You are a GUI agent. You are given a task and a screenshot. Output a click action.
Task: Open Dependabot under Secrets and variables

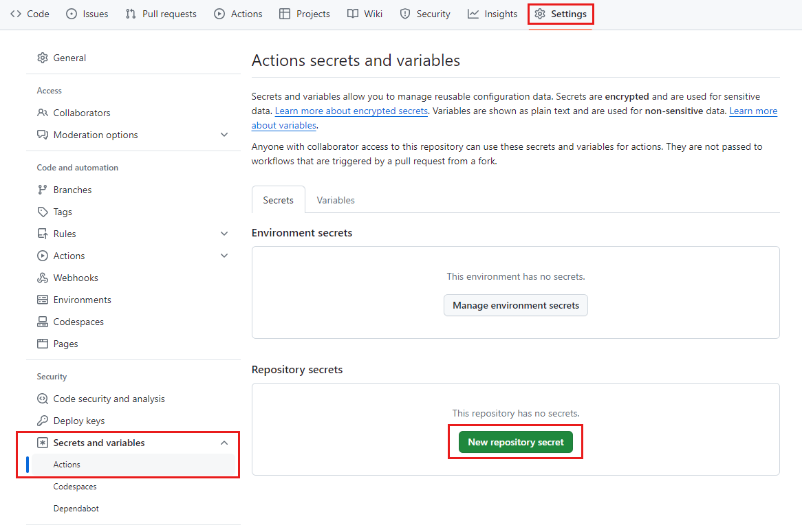pyautogui.click(x=76, y=509)
